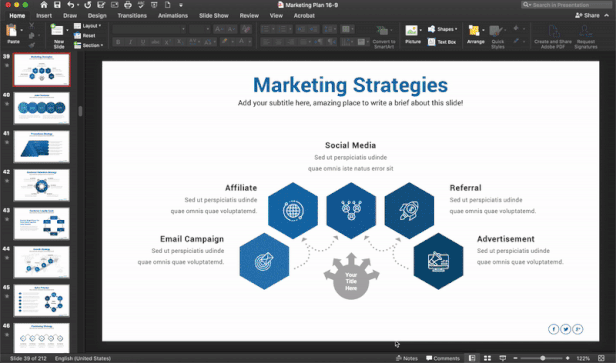Open the Transitions tab
The image size is (616, 363).
[x=132, y=16]
